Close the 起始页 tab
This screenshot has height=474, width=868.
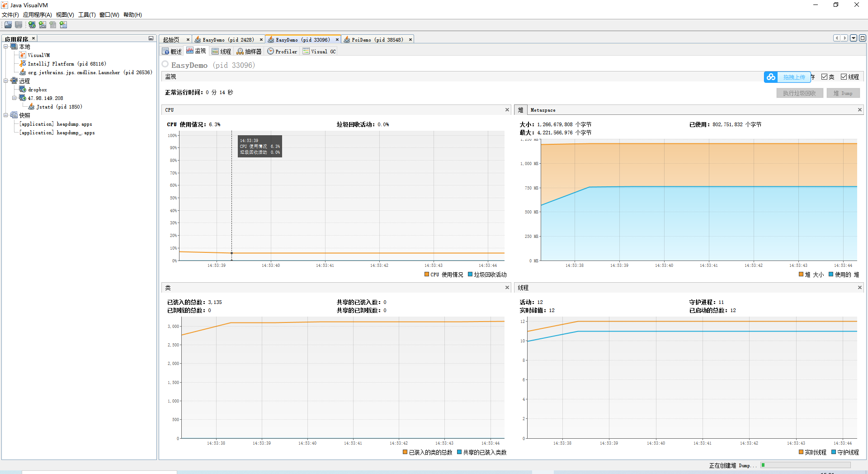(x=188, y=40)
